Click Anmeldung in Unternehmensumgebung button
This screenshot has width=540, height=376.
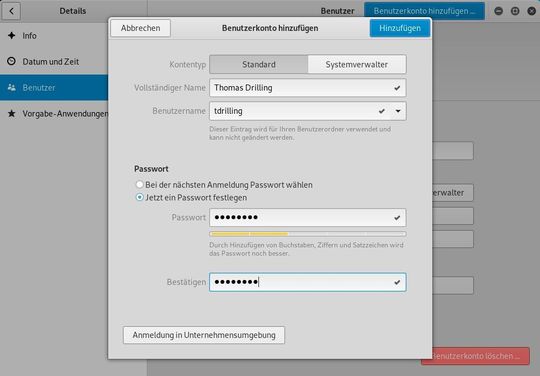coord(204,335)
